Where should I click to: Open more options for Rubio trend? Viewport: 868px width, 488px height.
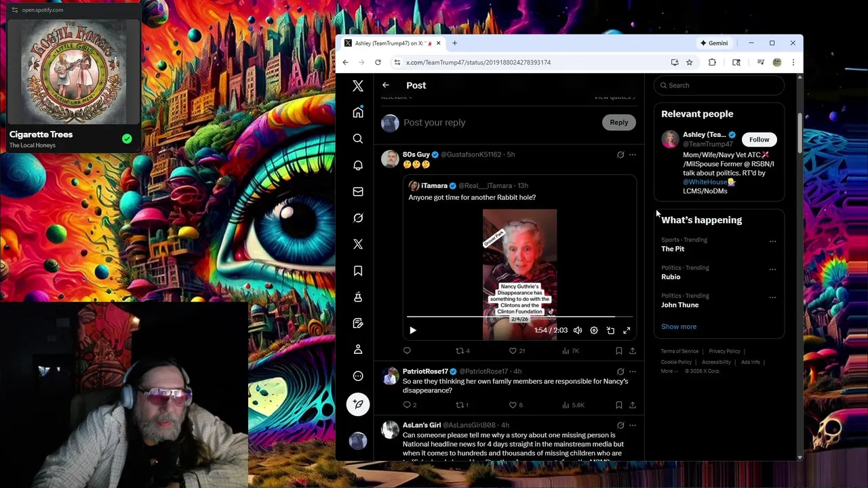[772, 269]
